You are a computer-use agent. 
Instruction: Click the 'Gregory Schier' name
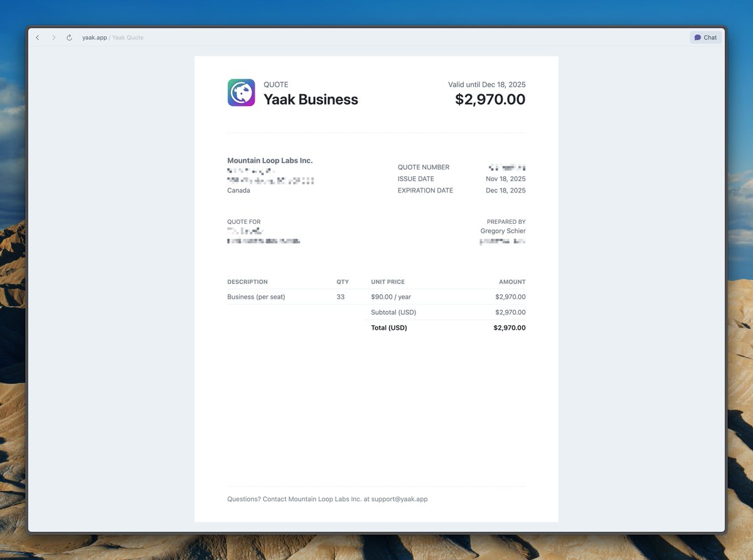pyautogui.click(x=503, y=231)
